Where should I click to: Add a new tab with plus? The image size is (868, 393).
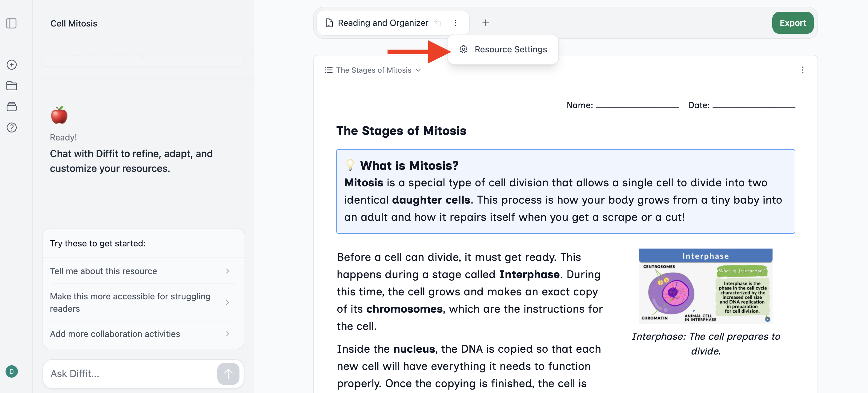click(x=485, y=23)
